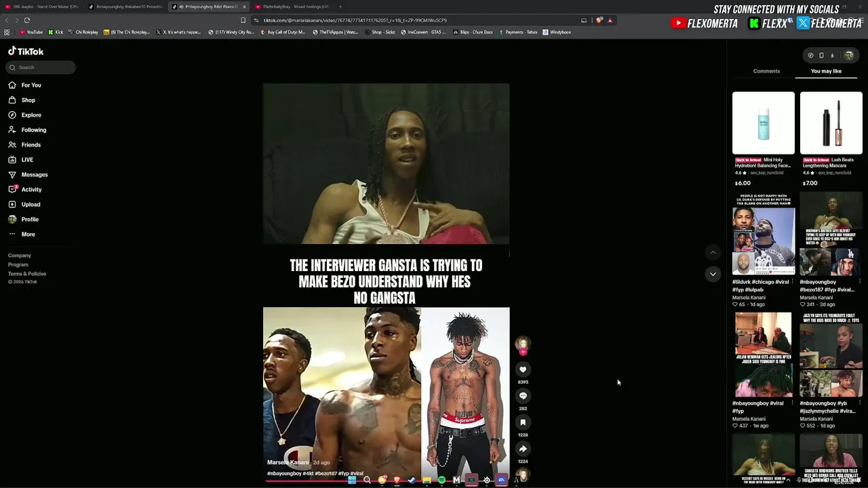Open the Julian Newman recommended video thumbnail
Screen dimensions: 868x488
764,355
